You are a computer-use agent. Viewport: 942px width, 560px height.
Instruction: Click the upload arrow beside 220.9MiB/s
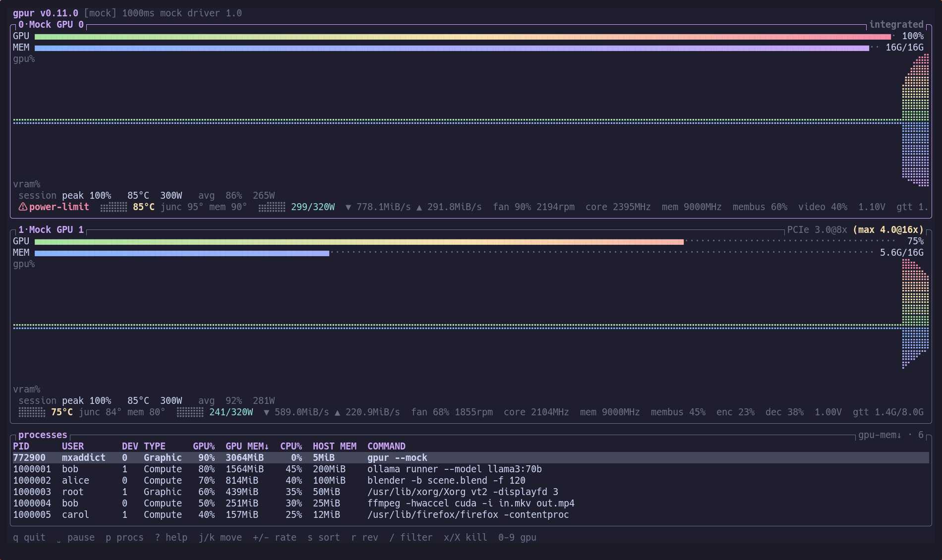(337, 412)
